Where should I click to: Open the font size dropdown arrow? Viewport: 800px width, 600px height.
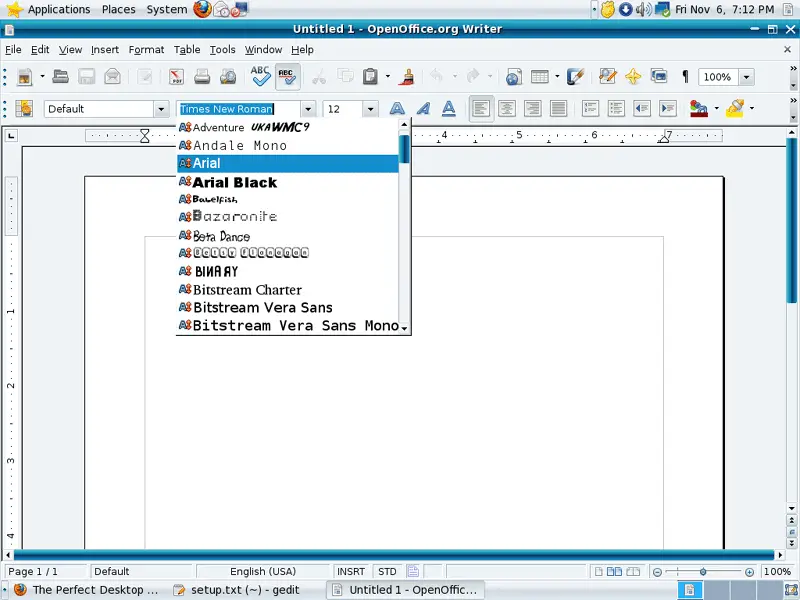tap(370, 109)
